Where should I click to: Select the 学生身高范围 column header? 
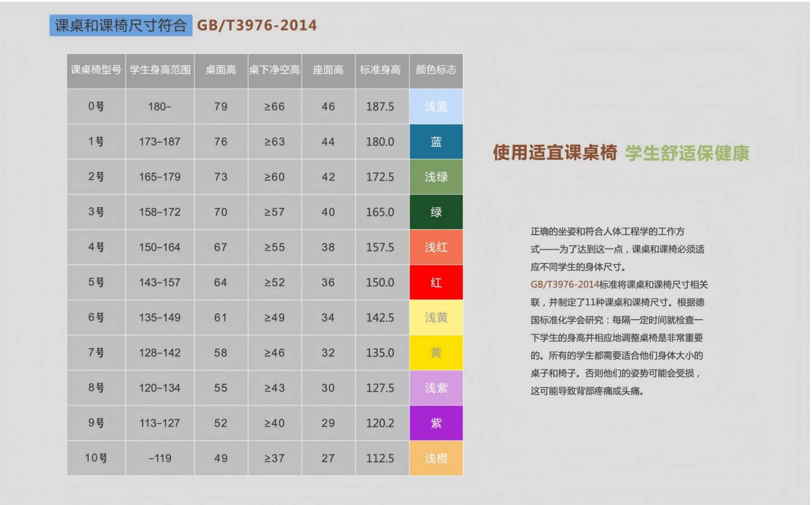(x=160, y=70)
